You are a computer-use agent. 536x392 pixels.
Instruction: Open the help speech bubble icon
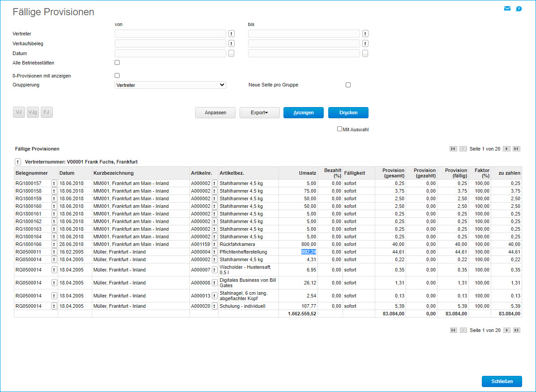click(519, 9)
